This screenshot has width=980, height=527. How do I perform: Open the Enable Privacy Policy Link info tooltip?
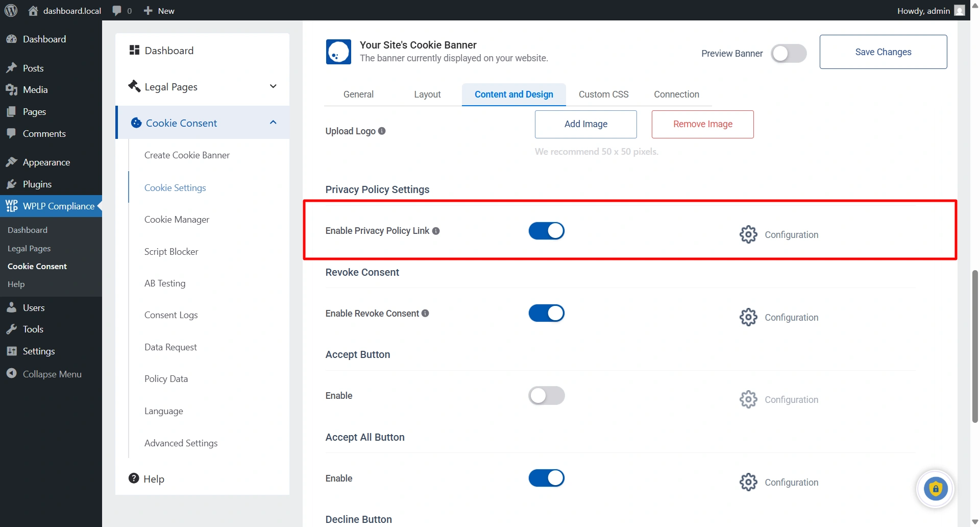point(436,231)
